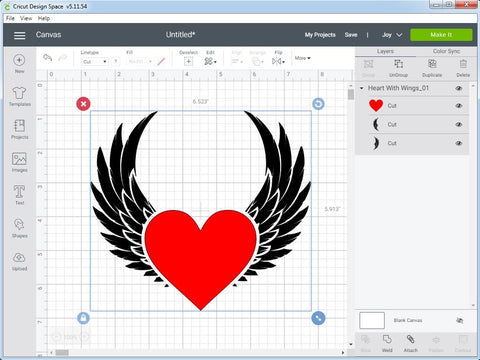This screenshot has width=480, height=360.
Task: Zoom in the canvas
Action: [x=85, y=337]
